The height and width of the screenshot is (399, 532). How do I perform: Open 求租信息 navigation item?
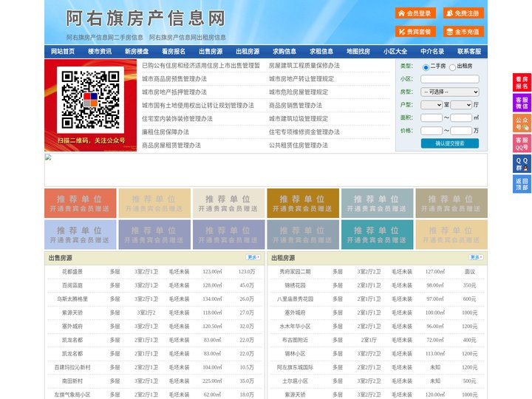click(321, 52)
